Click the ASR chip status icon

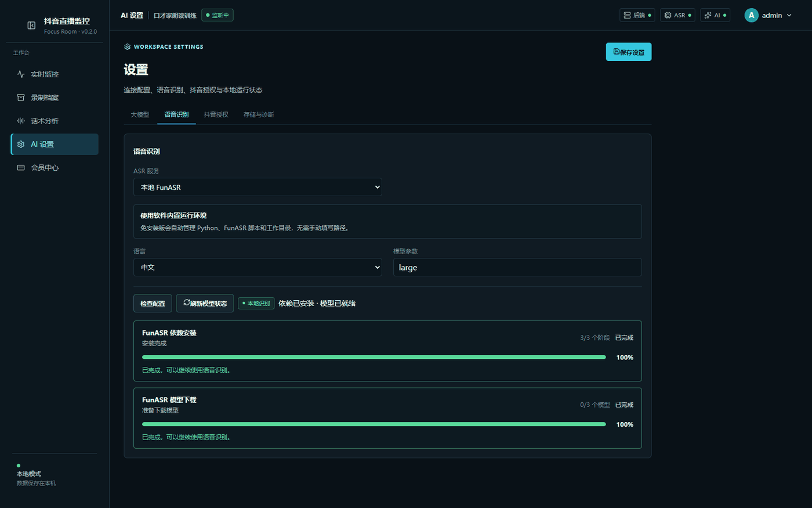pos(668,15)
